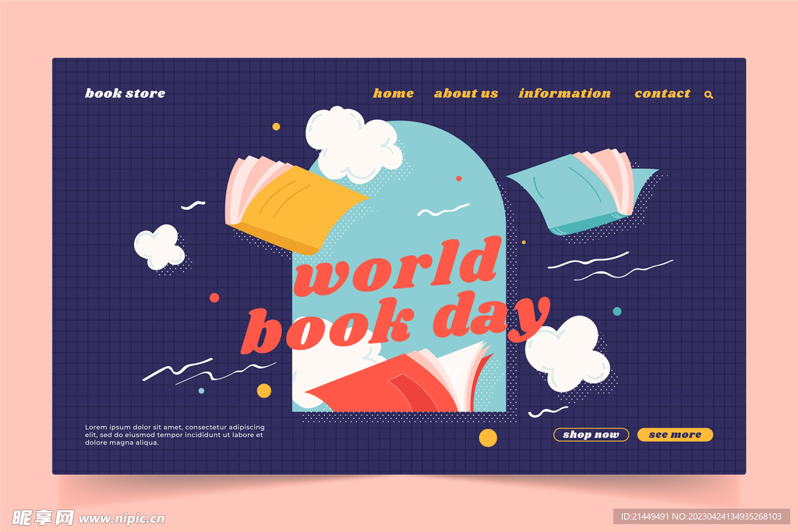Click the white cloud above shop now
Image resolution: width=798 pixels, height=532 pixels.
pyautogui.click(x=567, y=354)
